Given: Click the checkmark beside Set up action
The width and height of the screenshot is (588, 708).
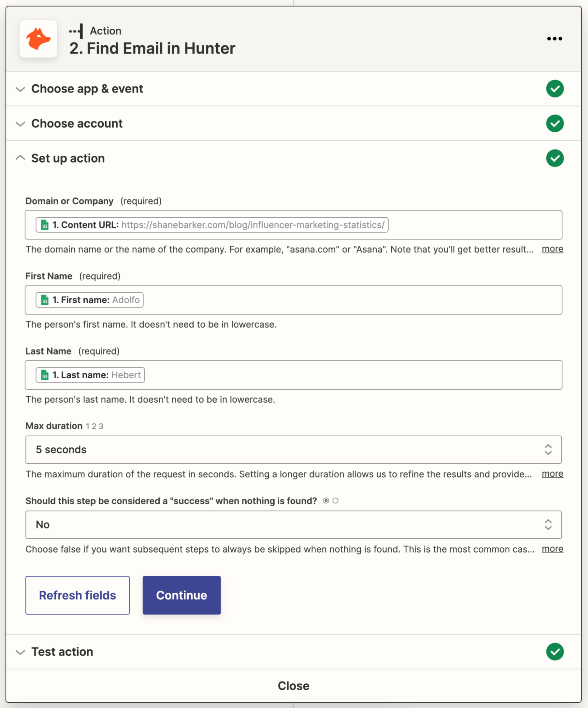Looking at the screenshot, I should 555,158.
